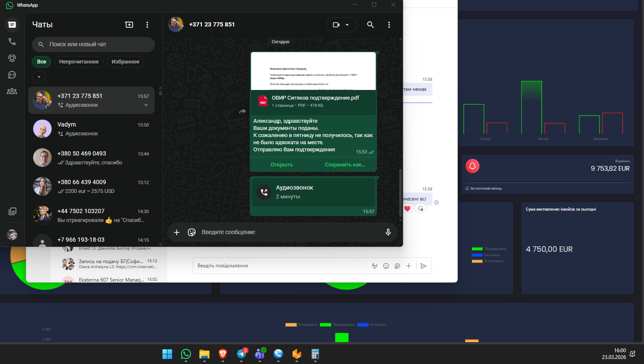The height and width of the screenshot is (364, 644).
Task: Open the chevron menu on +371 23 775 851 chat
Action: point(146,105)
